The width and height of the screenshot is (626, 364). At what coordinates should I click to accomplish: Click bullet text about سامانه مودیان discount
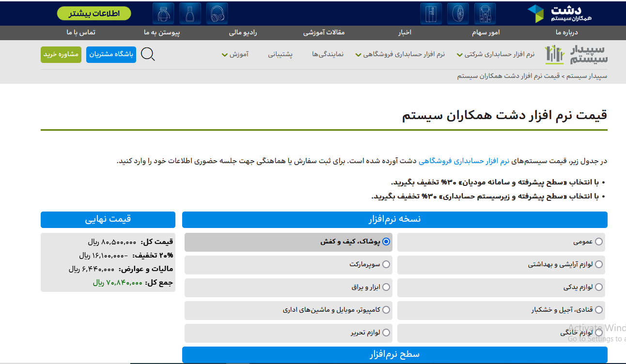coord(495,182)
